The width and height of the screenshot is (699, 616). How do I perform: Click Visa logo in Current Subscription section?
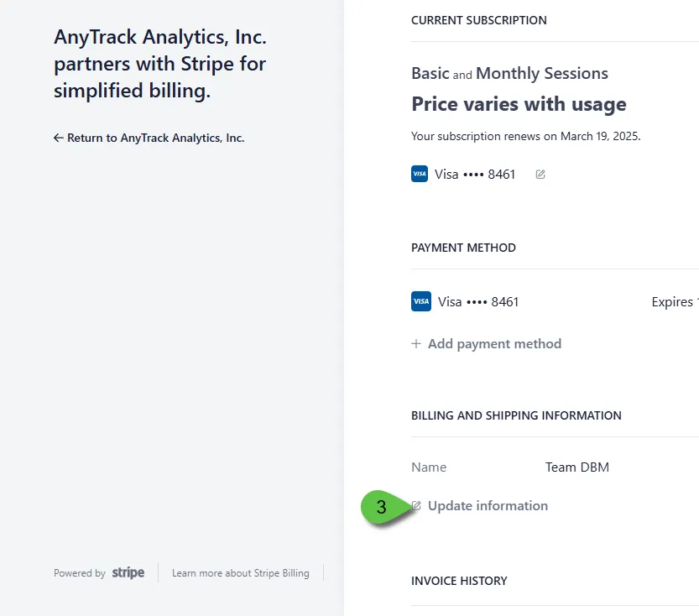(x=420, y=174)
